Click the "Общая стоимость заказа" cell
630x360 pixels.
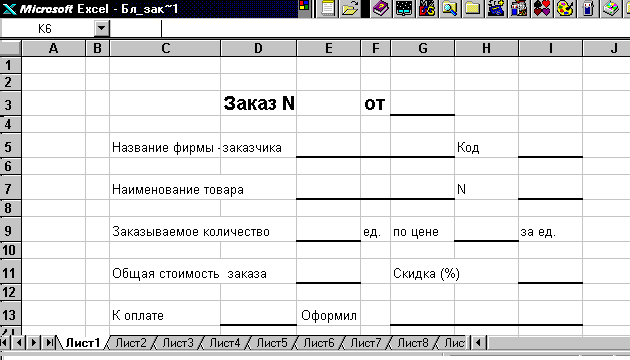coord(165,272)
